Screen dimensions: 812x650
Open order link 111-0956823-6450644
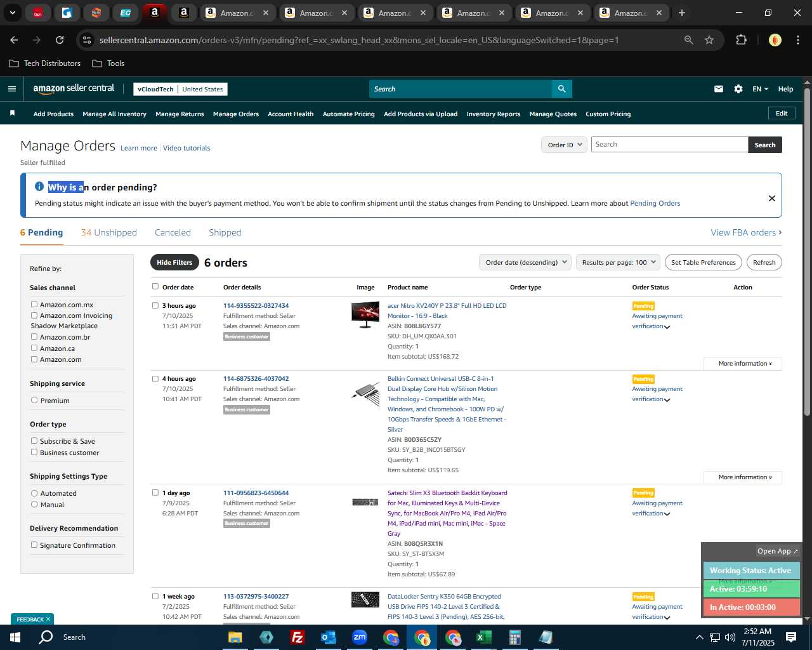pos(256,493)
